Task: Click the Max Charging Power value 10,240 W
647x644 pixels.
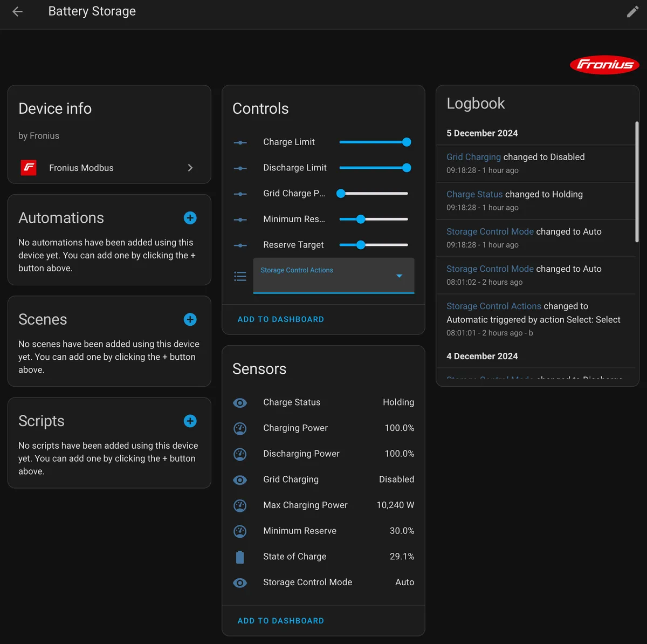Action: coord(395,505)
